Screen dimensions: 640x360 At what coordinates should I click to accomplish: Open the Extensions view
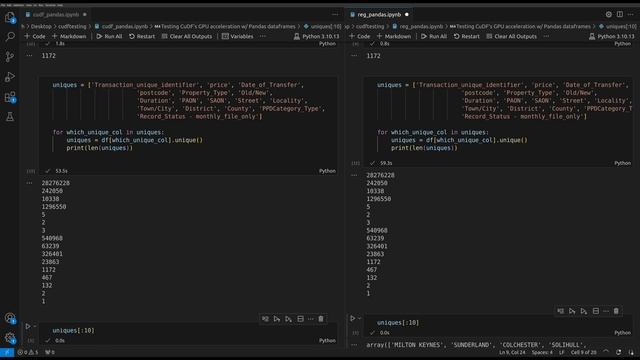click(x=10, y=97)
